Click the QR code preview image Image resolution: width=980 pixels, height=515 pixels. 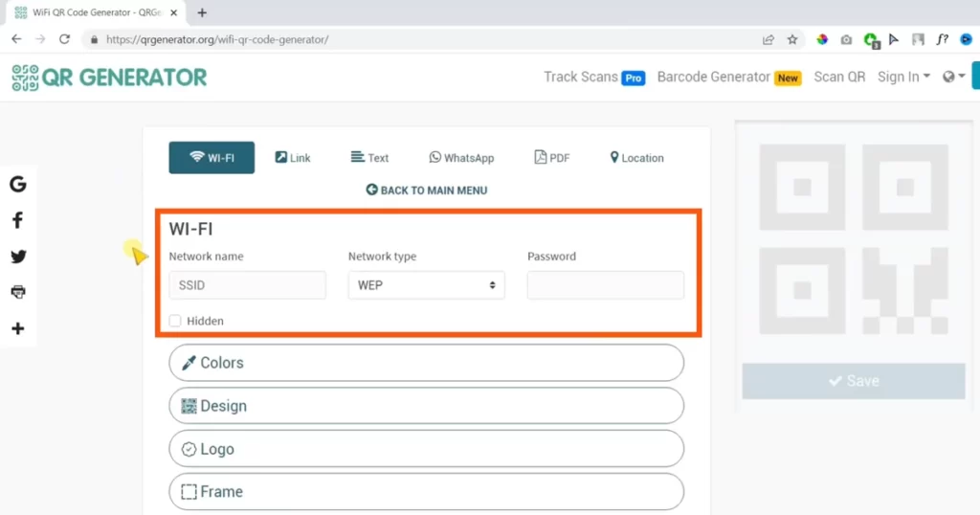(854, 239)
